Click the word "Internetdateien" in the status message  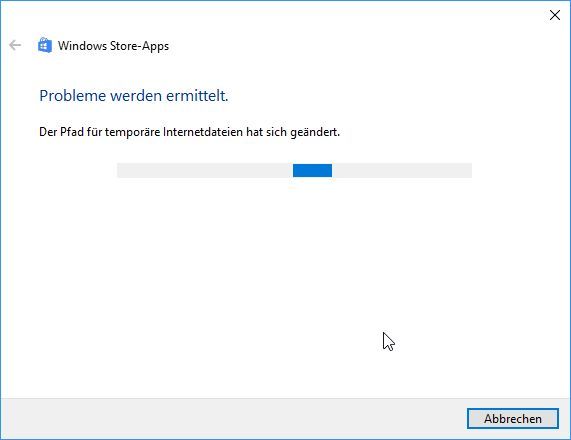(203, 132)
